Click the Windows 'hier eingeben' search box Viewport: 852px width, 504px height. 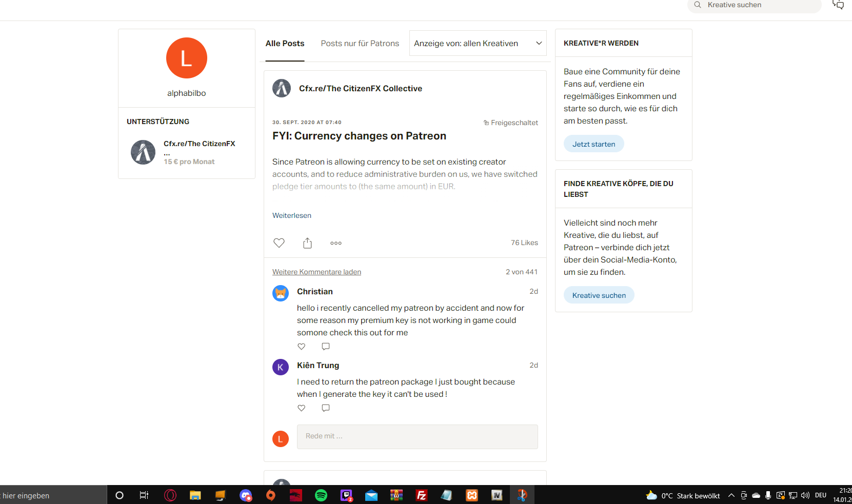pyautogui.click(x=53, y=495)
